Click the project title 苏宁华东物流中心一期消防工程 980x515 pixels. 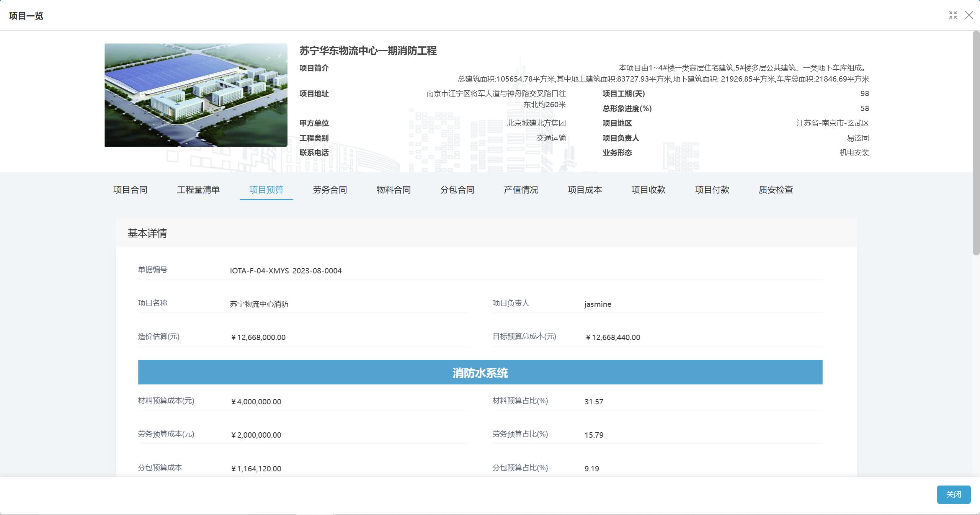coord(368,51)
